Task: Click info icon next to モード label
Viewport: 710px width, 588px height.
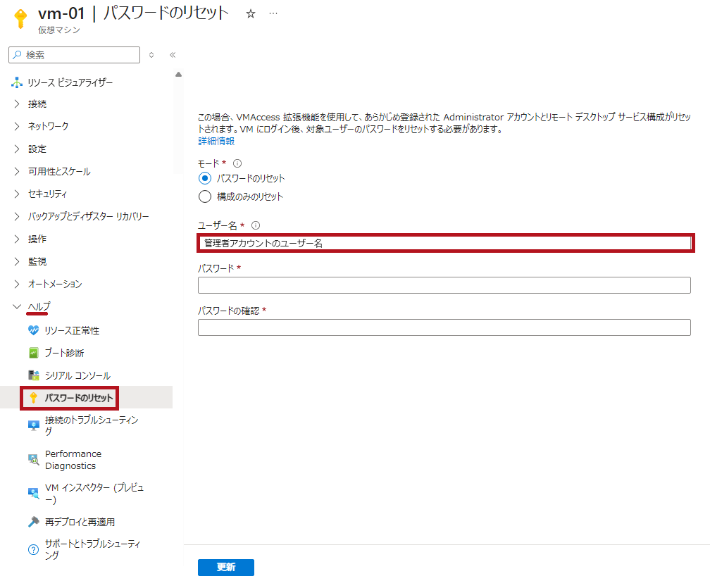Action: tap(237, 163)
